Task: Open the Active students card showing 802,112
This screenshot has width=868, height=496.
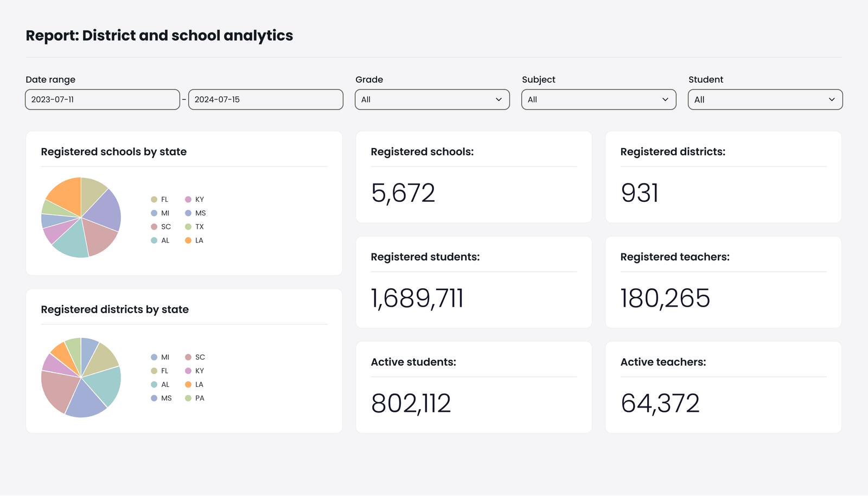Action: 473,387
